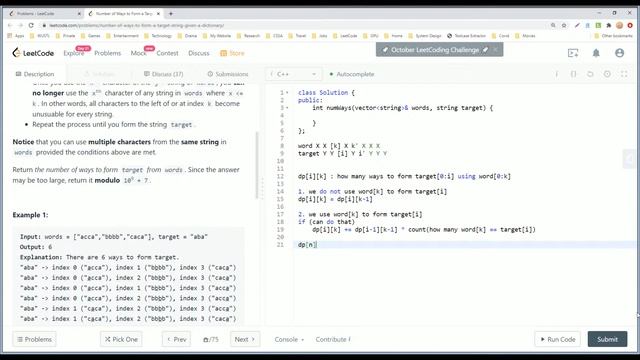This screenshot has height=360, width=640.
Task: Open the Games bookmarks folder
Action: [x=91, y=36]
